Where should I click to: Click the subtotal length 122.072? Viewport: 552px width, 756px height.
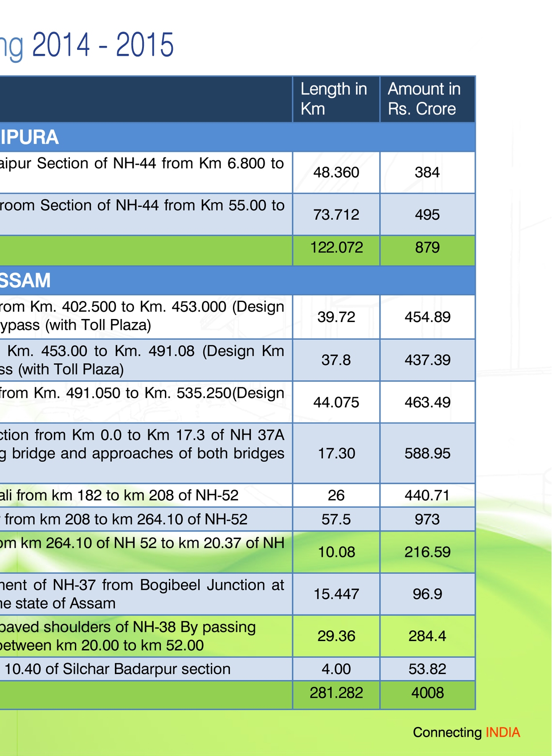point(336,248)
